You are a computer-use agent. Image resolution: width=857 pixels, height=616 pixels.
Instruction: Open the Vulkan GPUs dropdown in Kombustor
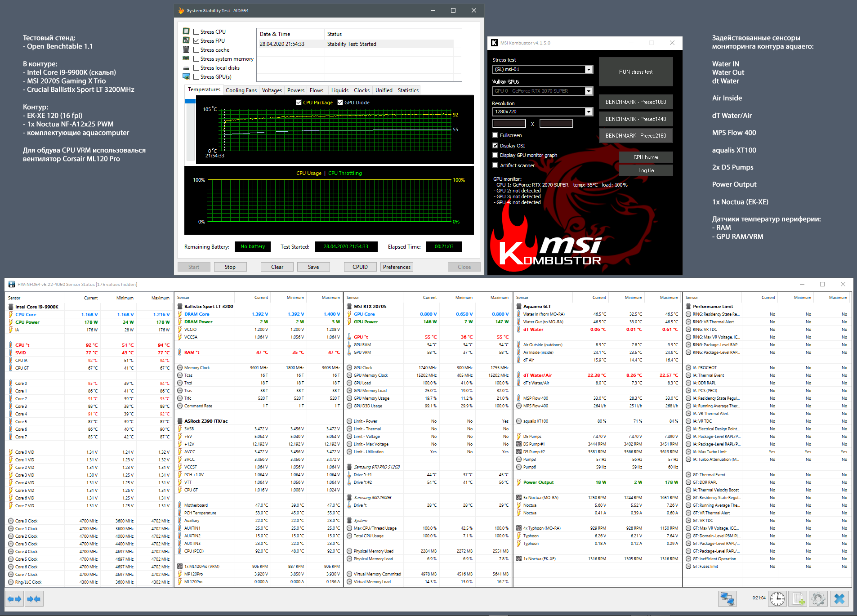(x=543, y=91)
